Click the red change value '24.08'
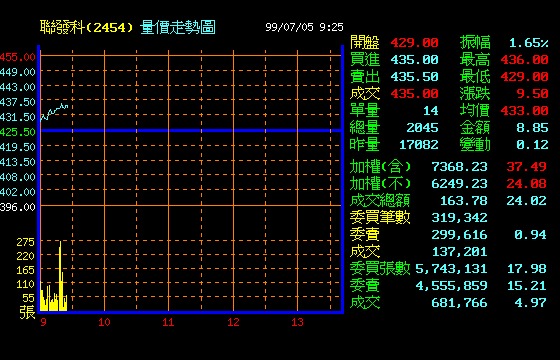Viewport: 560px width, 360px height. [x=526, y=184]
